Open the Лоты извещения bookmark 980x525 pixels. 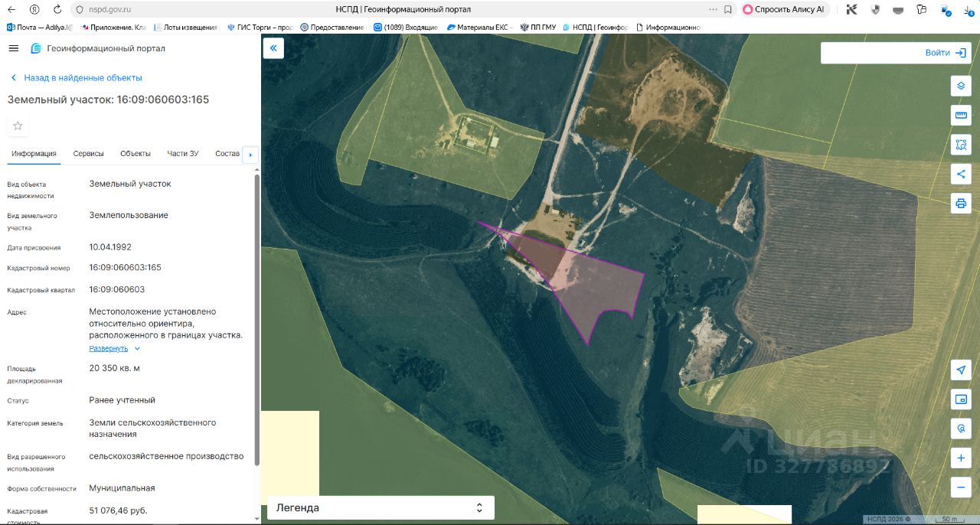tap(185, 27)
